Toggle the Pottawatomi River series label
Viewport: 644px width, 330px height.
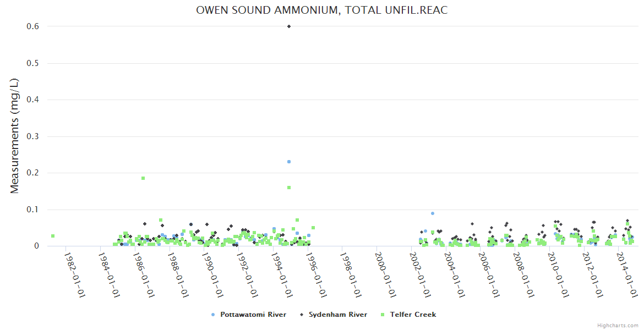tap(253, 315)
